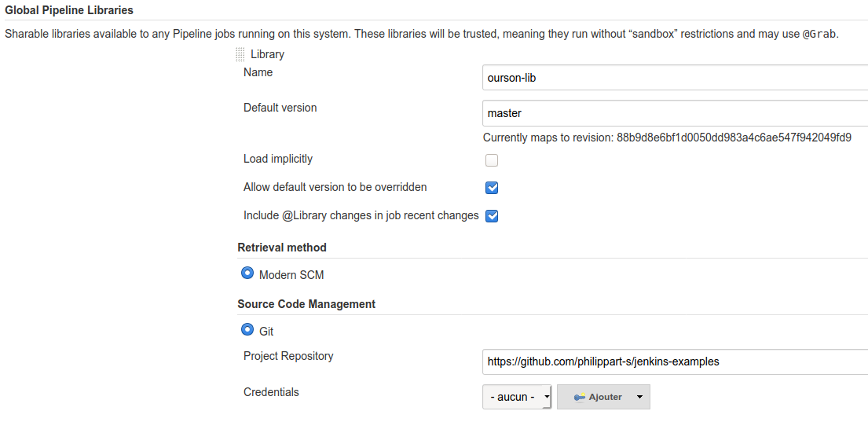Click the 'Allow default version to be overridden' label
Screen dimensions: 868x422
pyautogui.click(x=335, y=187)
